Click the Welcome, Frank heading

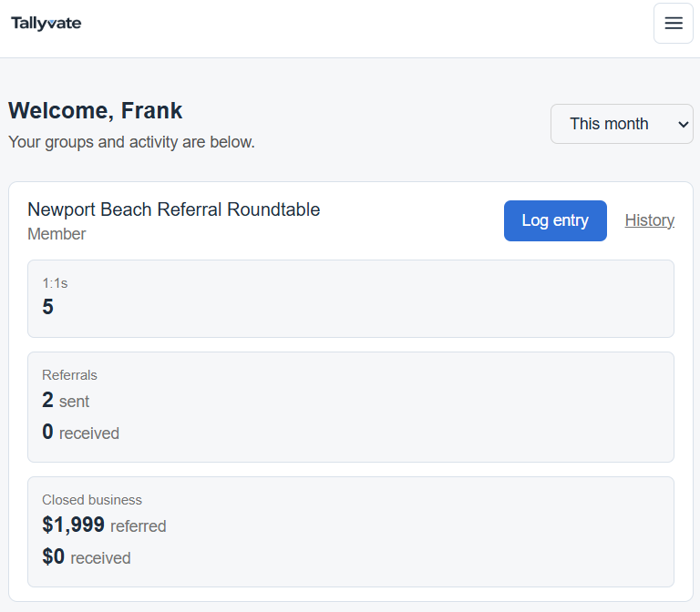click(x=95, y=110)
